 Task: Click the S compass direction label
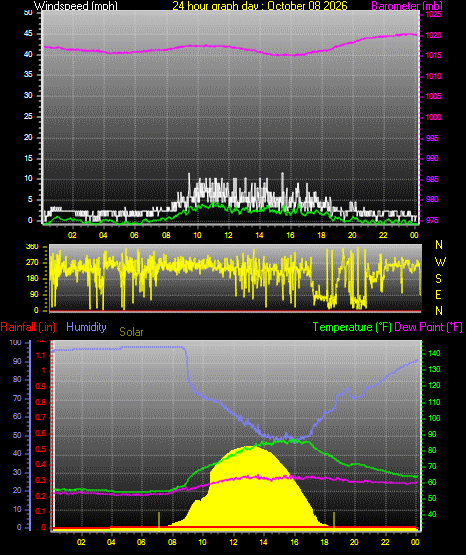coord(438,279)
